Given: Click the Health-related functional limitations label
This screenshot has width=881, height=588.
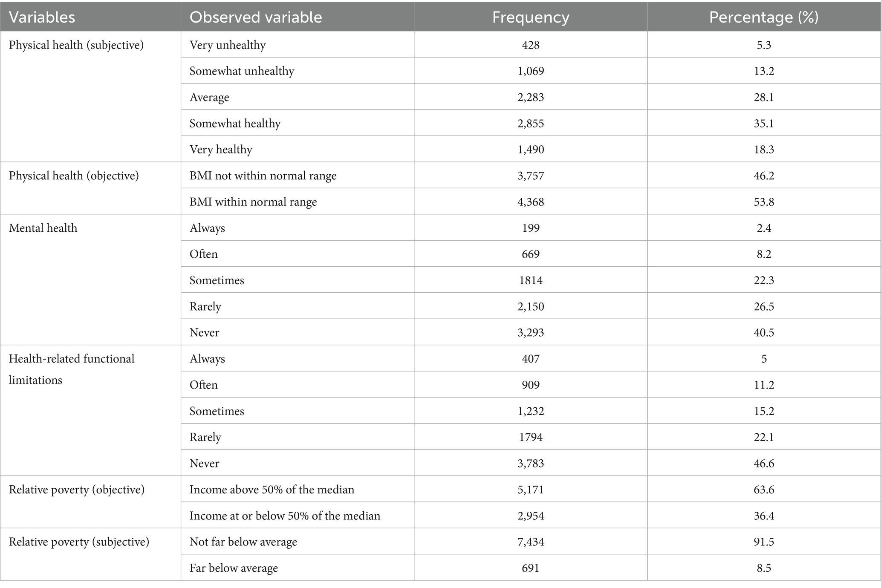Looking at the screenshot, I should [x=72, y=369].
